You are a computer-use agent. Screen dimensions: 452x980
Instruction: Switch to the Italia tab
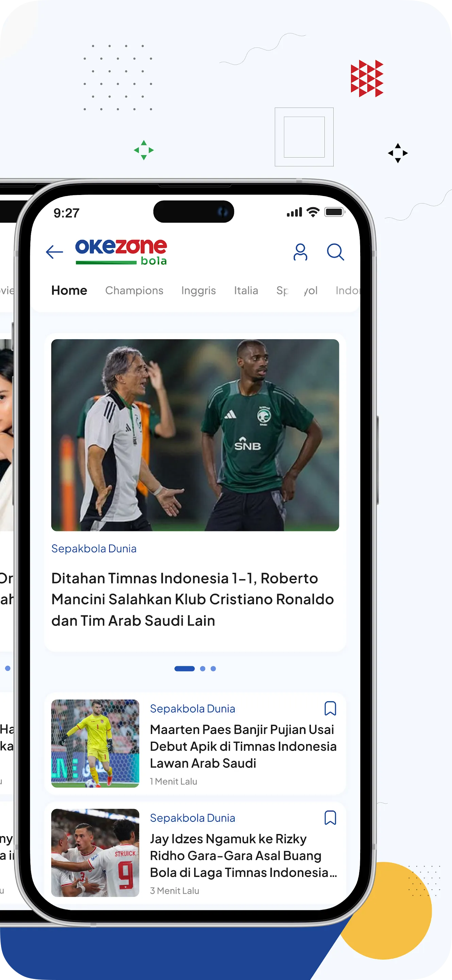click(246, 290)
